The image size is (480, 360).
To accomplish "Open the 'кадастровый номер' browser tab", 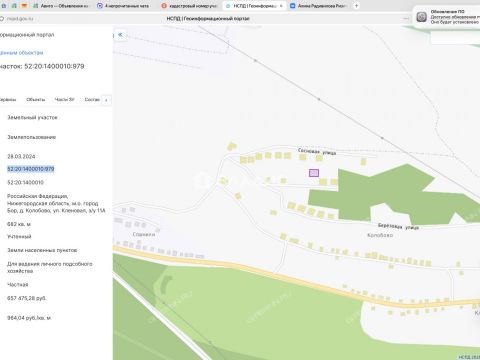I will [189, 6].
